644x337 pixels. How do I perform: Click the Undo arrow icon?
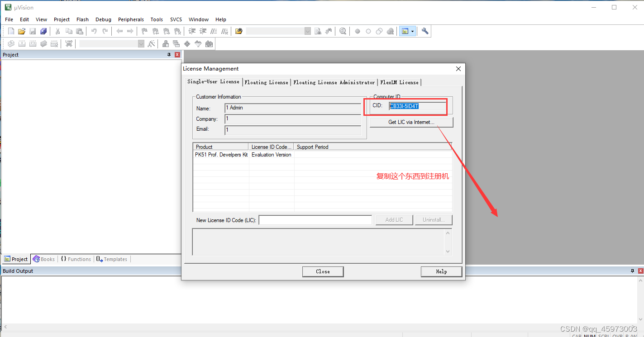pyautogui.click(x=94, y=31)
